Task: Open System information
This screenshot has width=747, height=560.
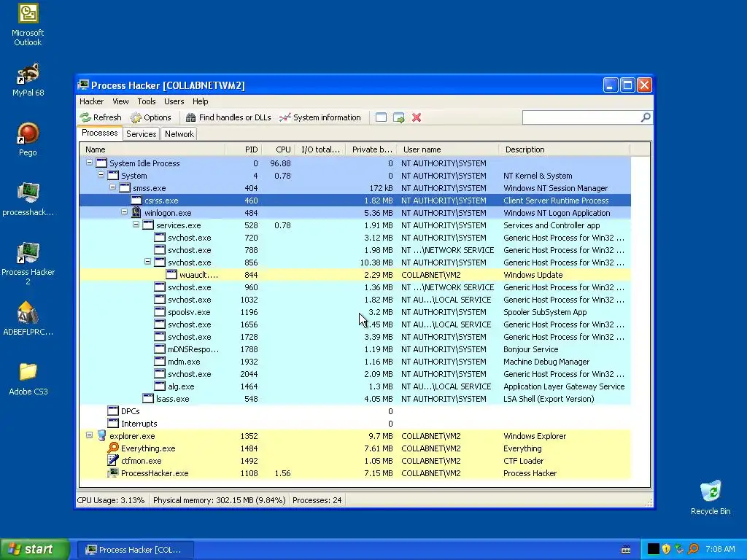Action: pos(320,117)
